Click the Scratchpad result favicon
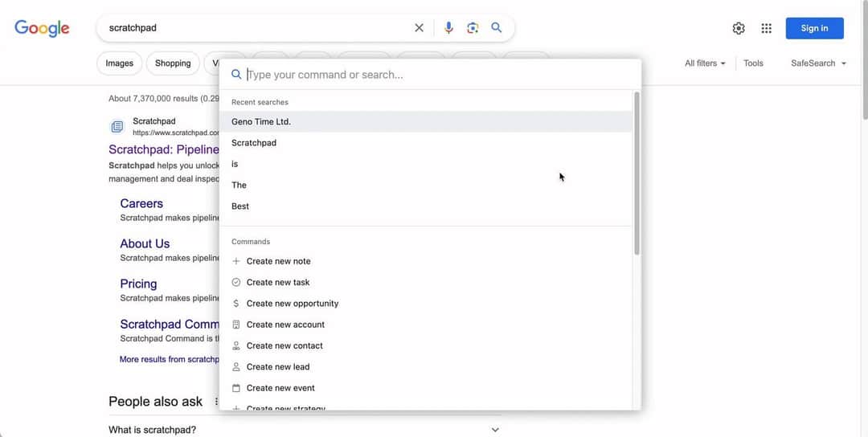Image resolution: width=868 pixels, height=437 pixels. 117,127
